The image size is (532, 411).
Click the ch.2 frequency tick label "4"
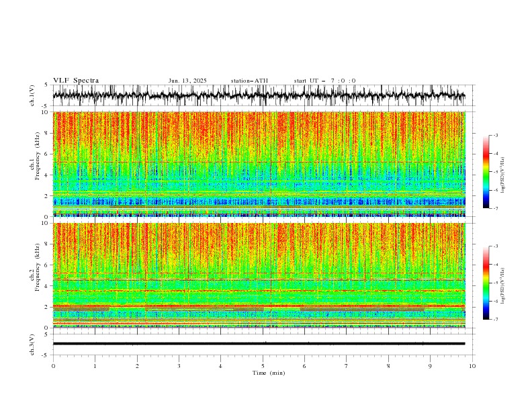point(46,286)
